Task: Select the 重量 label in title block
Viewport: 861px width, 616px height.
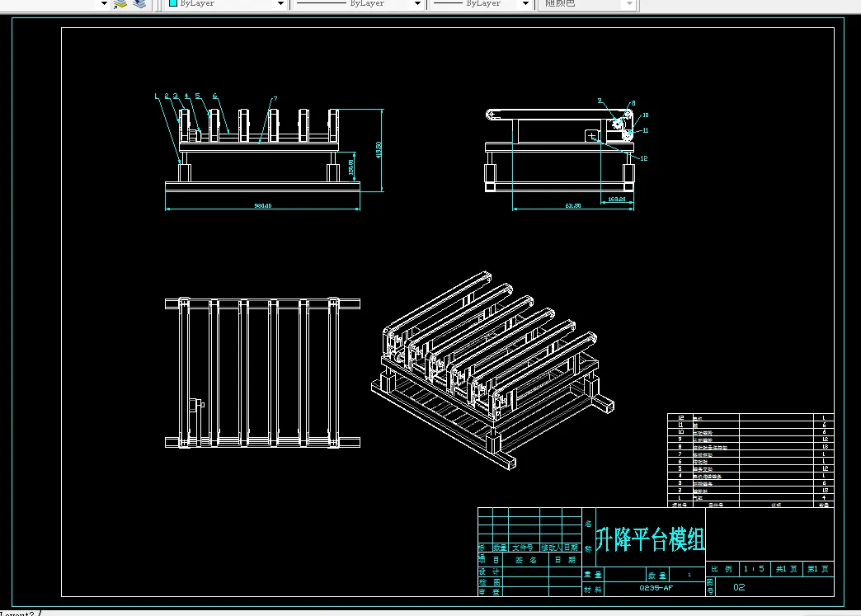Action: (x=593, y=575)
